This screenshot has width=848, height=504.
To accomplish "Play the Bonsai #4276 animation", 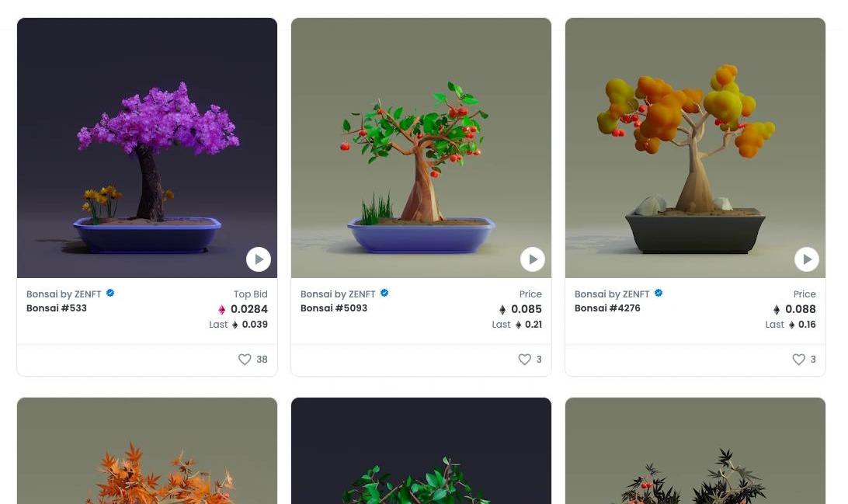I will coord(807,259).
